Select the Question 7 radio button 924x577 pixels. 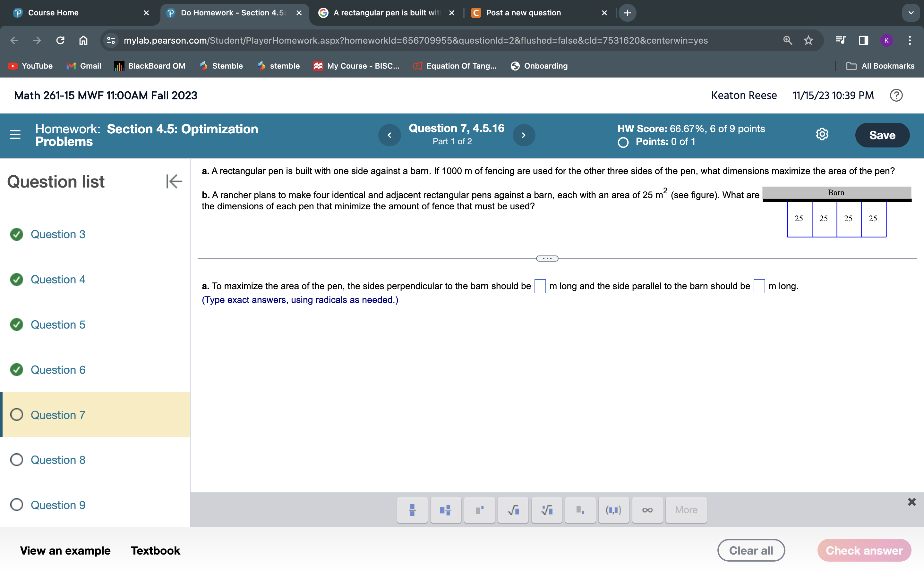tap(16, 415)
